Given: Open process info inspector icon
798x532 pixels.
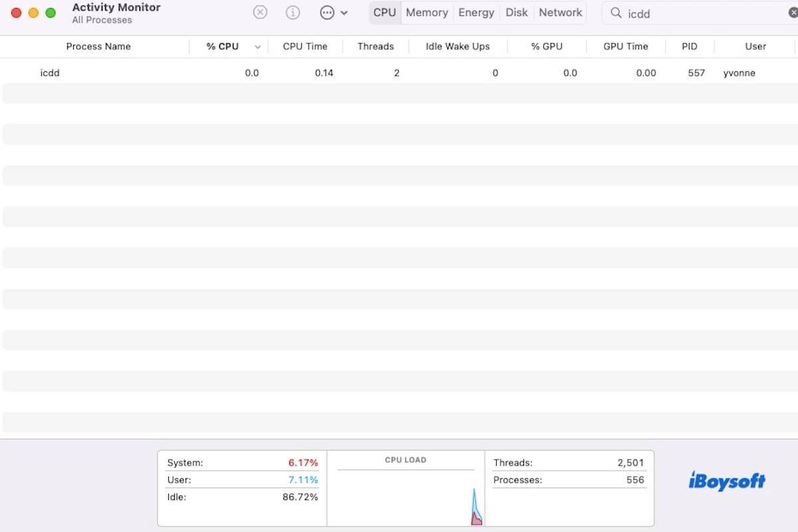Looking at the screenshot, I should pos(293,13).
